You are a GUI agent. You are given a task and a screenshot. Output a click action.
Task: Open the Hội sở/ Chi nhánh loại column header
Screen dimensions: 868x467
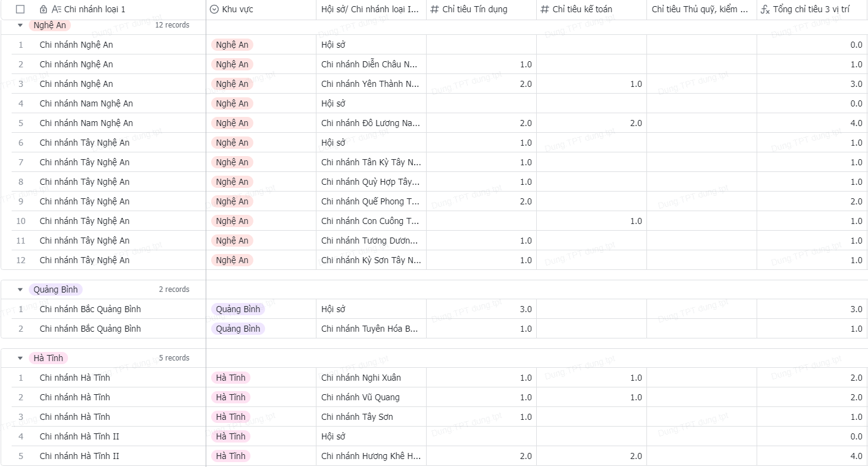370,9
